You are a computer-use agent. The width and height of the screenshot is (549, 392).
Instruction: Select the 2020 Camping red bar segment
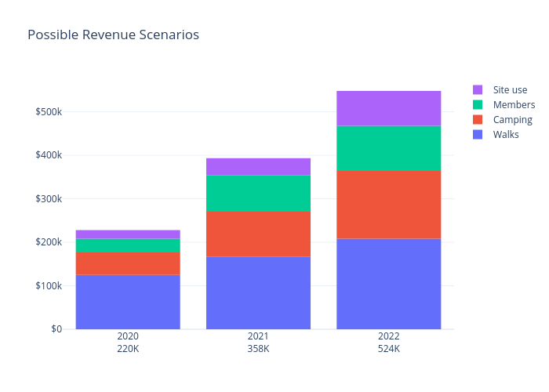point(128,263)
